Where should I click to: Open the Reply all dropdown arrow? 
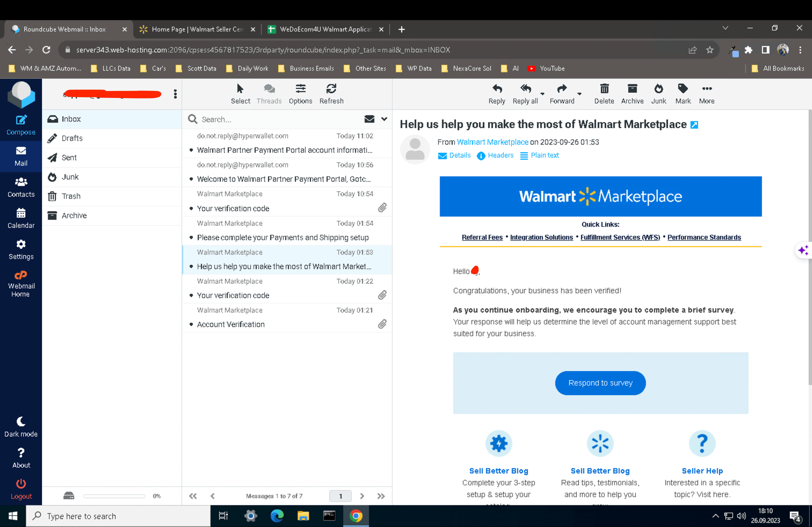[x=542, y=94]
